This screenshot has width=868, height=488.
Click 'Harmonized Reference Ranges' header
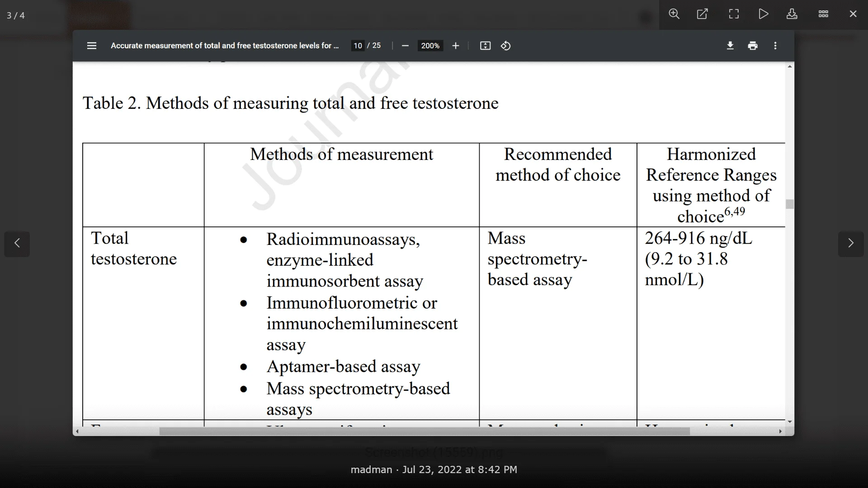pos(711,185)
